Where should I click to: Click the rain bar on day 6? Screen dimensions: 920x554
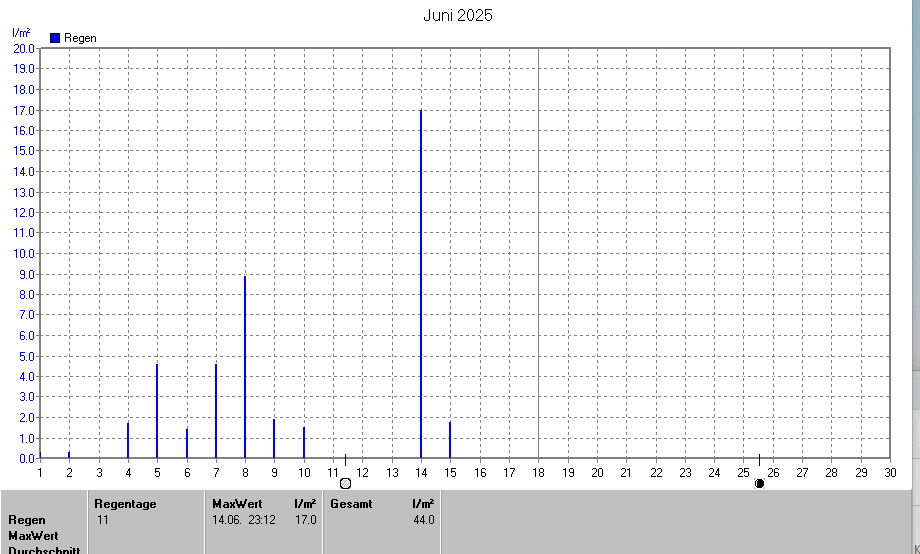pyautogui.click(x=187, y=443)
